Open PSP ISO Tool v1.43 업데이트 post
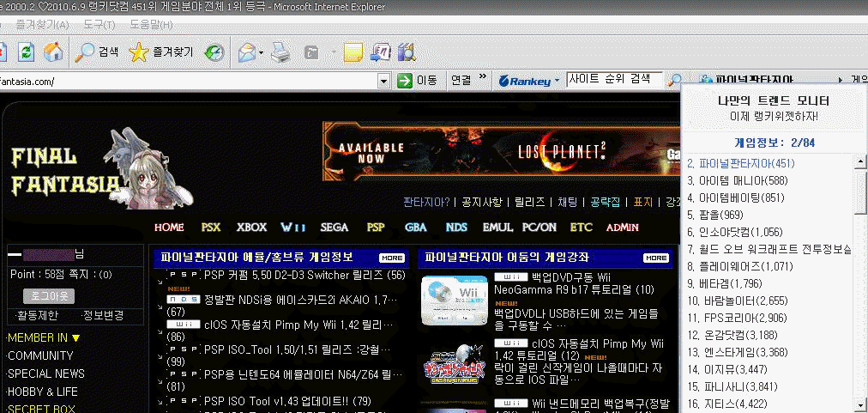This screenshot has width=868, height=413. point(287,401)
